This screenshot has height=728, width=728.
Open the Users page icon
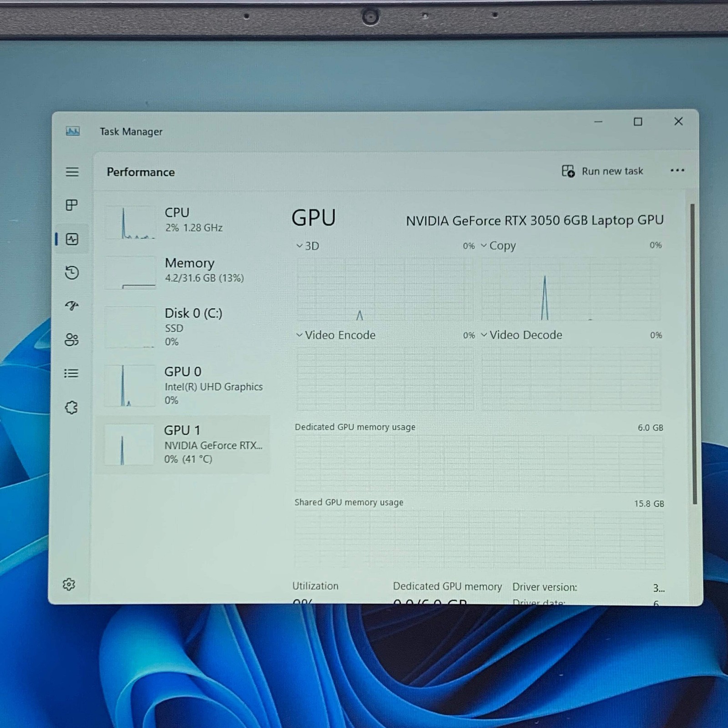(72, 339)
